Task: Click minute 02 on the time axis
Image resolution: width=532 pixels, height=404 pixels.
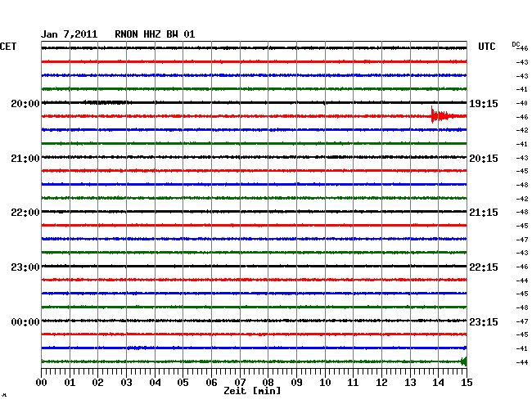Action: (x=97, y=382)
